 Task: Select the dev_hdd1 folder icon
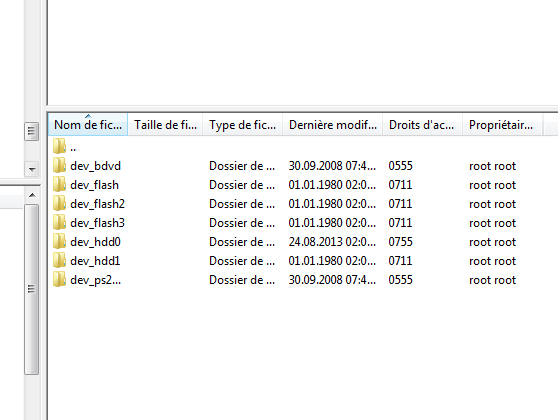(59, 261)
